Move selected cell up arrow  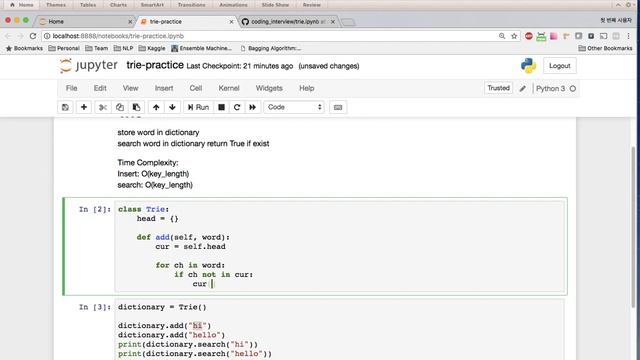156,107
